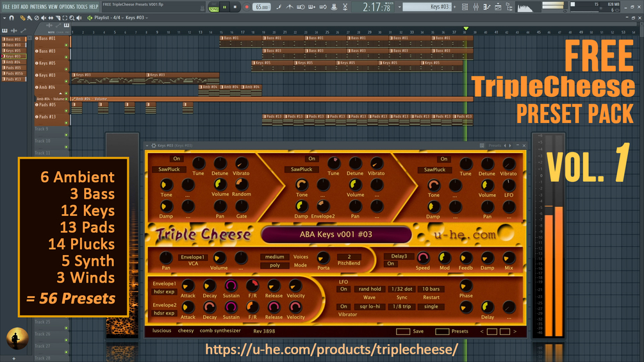Click the Keys #03 clip at playlist start
This screenshot has width=644, height=362.
108,78
